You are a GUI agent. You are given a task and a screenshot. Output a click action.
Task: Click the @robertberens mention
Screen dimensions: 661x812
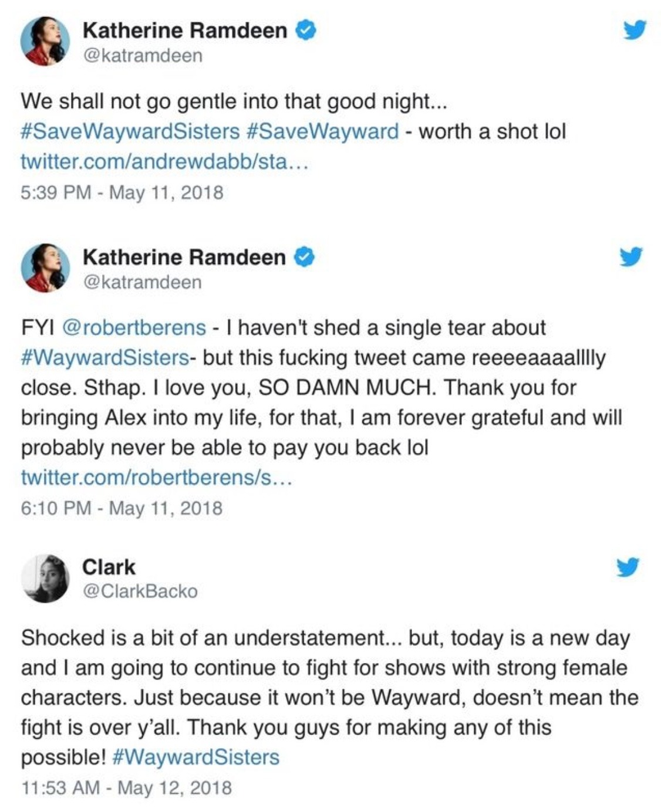point(134,327)
